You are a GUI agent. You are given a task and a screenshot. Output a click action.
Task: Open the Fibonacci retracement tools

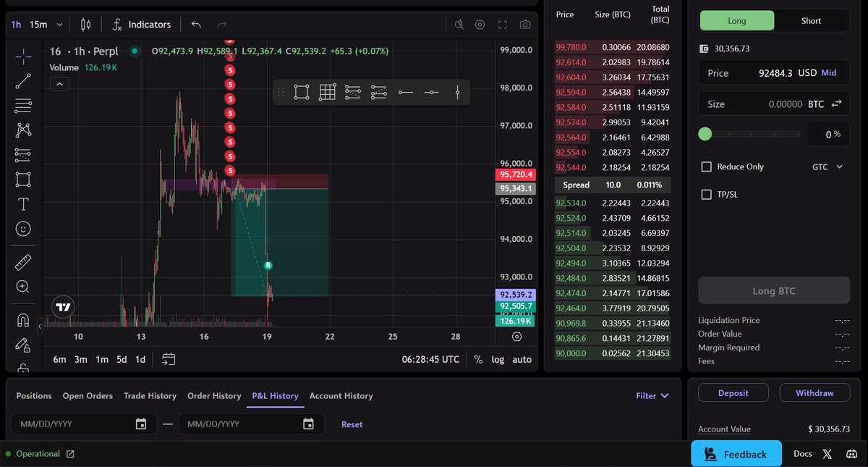(x=23, y=106)
